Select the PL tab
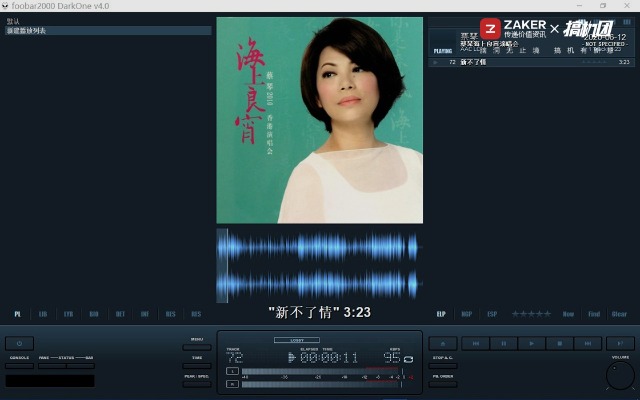This screenshot has width=640, height=400. (18, 314)
